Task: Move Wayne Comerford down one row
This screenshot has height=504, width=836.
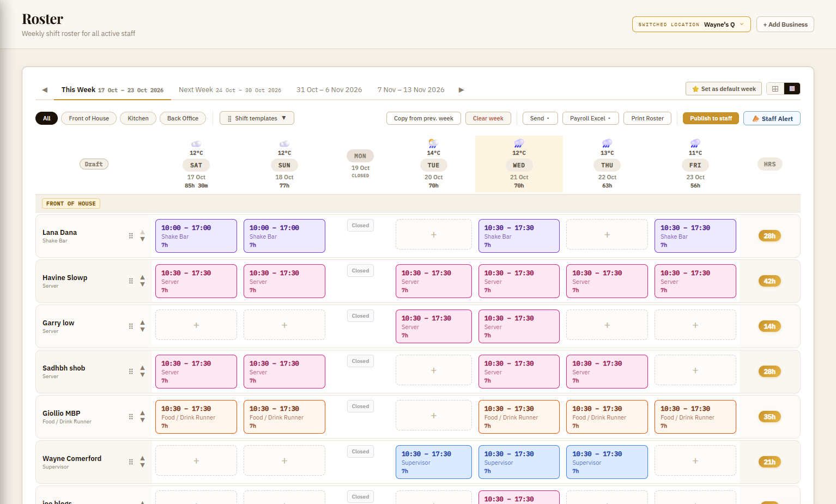Action: 142,465
